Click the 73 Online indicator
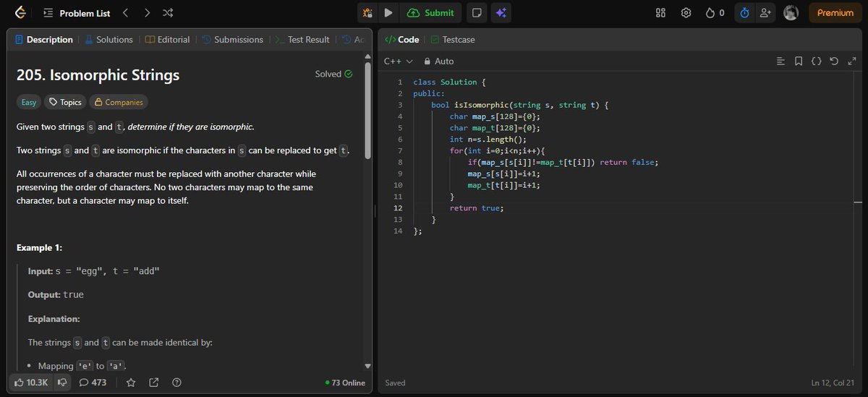This screenshot has width=868, height=397. (346, 383)
